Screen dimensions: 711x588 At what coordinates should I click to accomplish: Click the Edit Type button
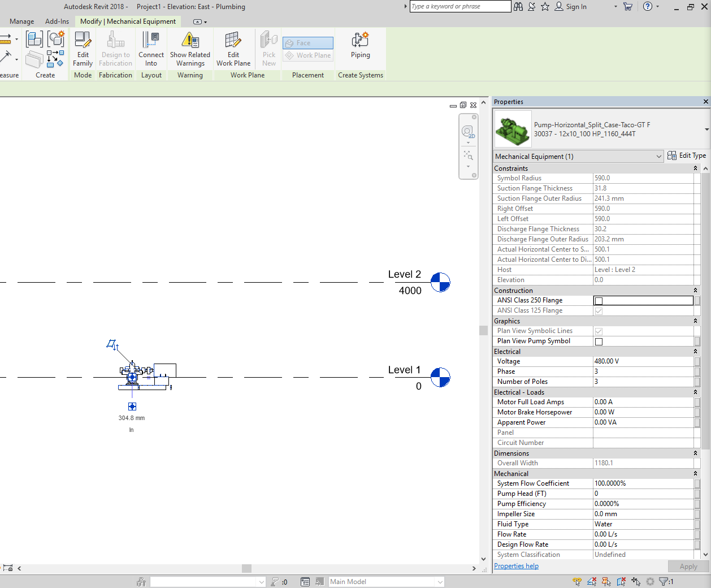[x=687, y=155]
